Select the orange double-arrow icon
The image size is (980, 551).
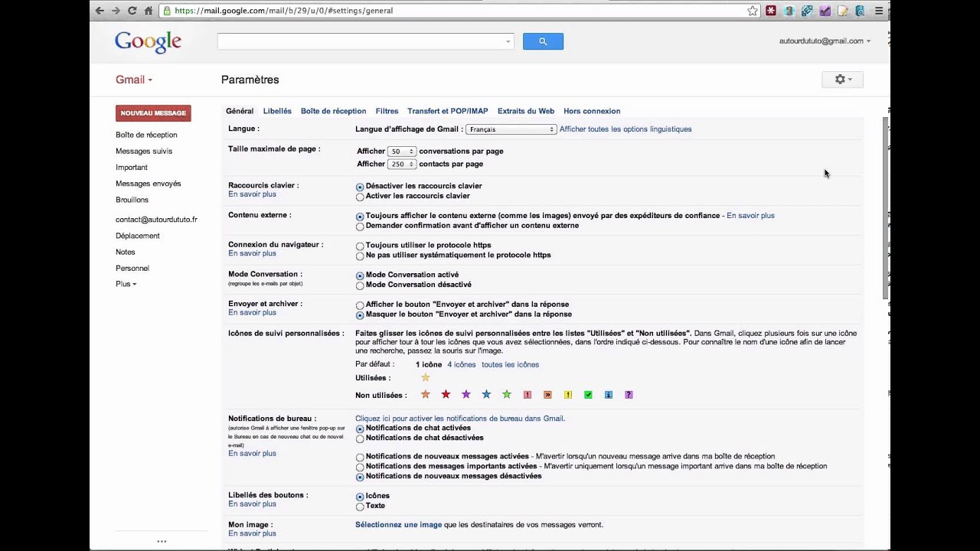[547, 395]
